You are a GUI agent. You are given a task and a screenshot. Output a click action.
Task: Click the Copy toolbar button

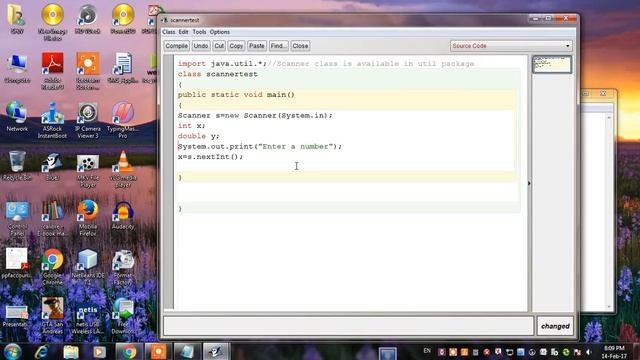click(x=236, y=46)
